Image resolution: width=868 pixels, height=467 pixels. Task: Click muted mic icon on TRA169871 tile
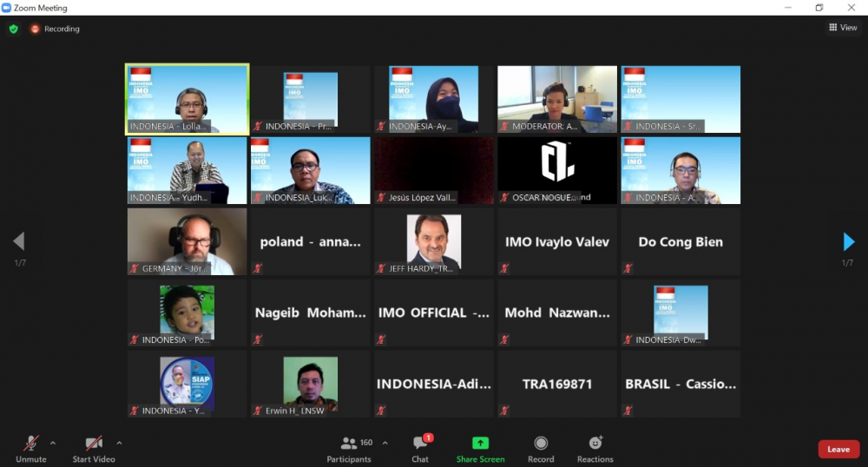click(x=504, y=411)
